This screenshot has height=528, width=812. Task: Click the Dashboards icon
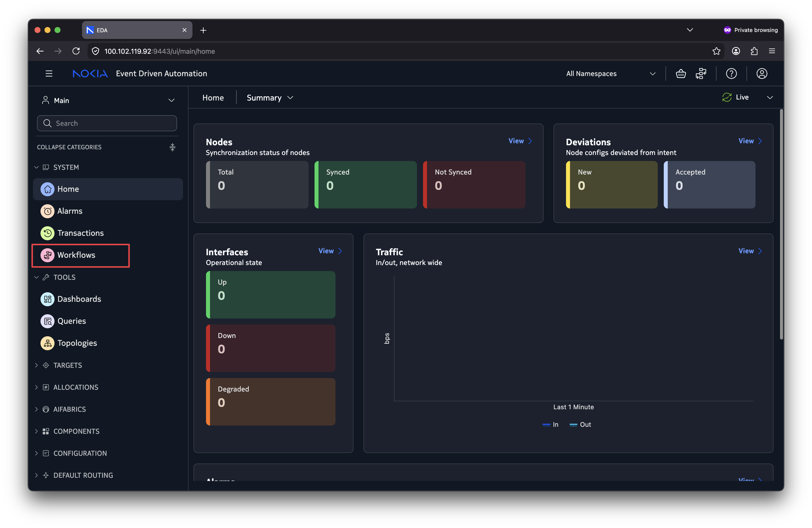click(x=47, y=299)
